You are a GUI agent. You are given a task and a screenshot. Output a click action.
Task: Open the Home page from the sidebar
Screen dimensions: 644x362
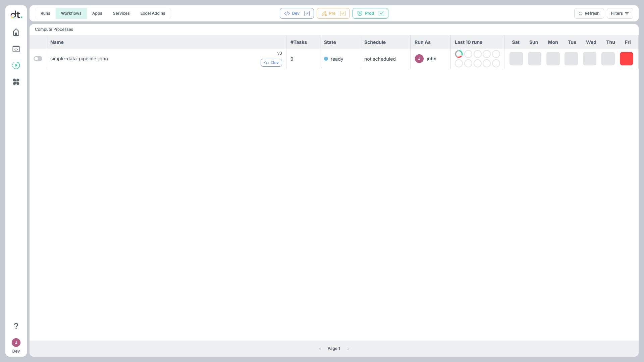16,32
